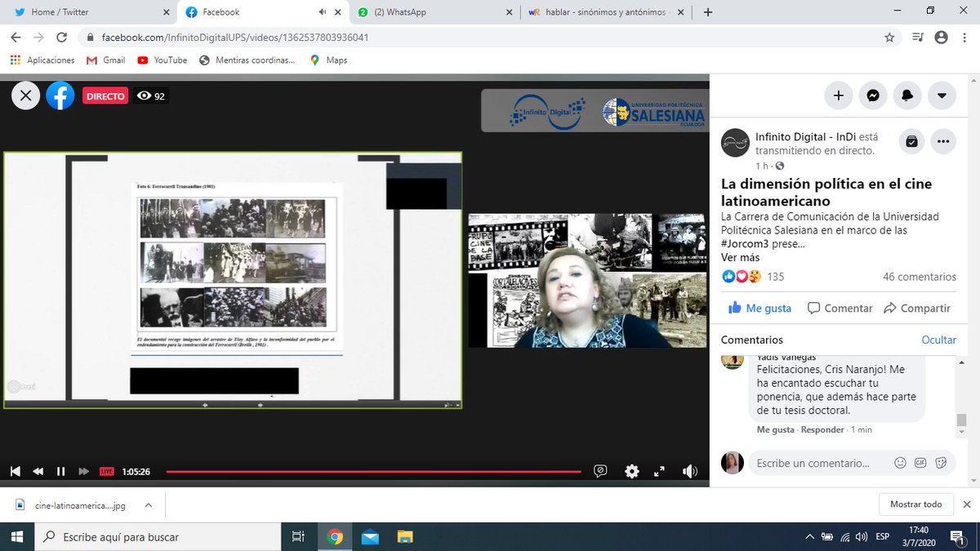Open the plus create menu icon

pos(838,96)
